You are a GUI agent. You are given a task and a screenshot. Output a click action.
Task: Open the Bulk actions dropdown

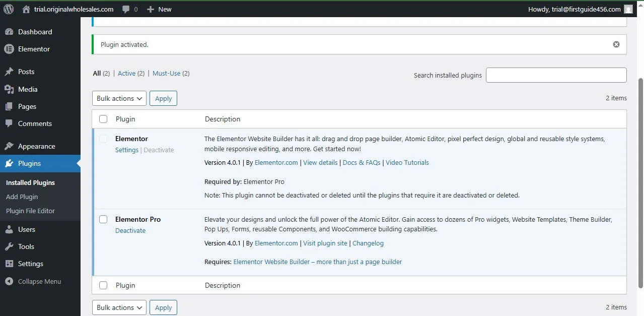pos(119,98)
